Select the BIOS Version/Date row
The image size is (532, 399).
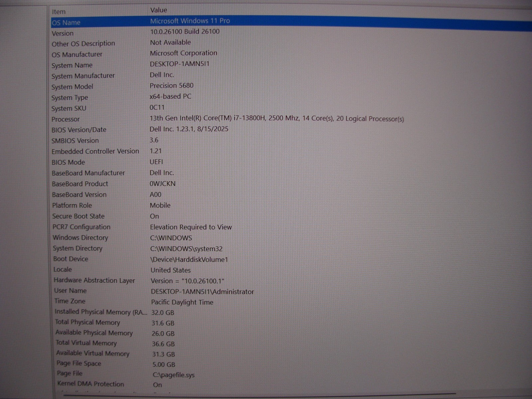click(x=79, y=130)
